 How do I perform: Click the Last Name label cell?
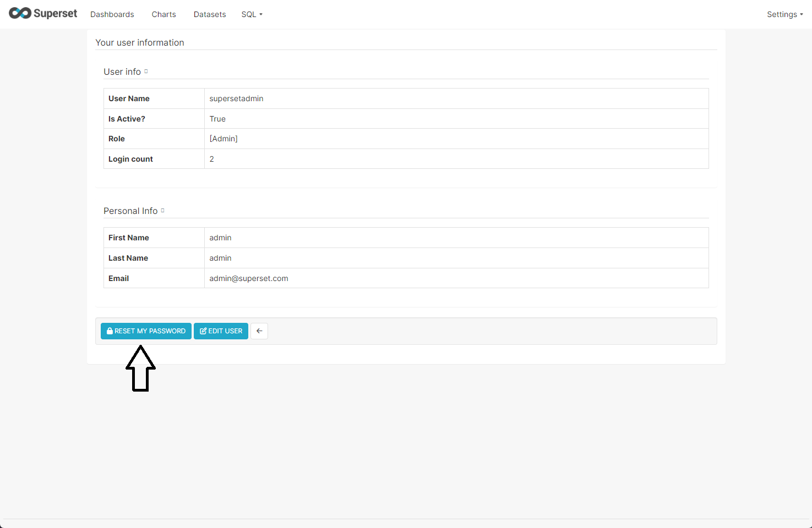pyautogui.click(x=154, y=258)
